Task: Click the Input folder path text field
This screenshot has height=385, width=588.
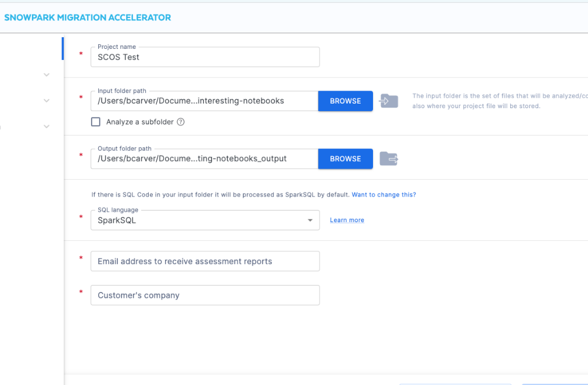Action: 204,101
